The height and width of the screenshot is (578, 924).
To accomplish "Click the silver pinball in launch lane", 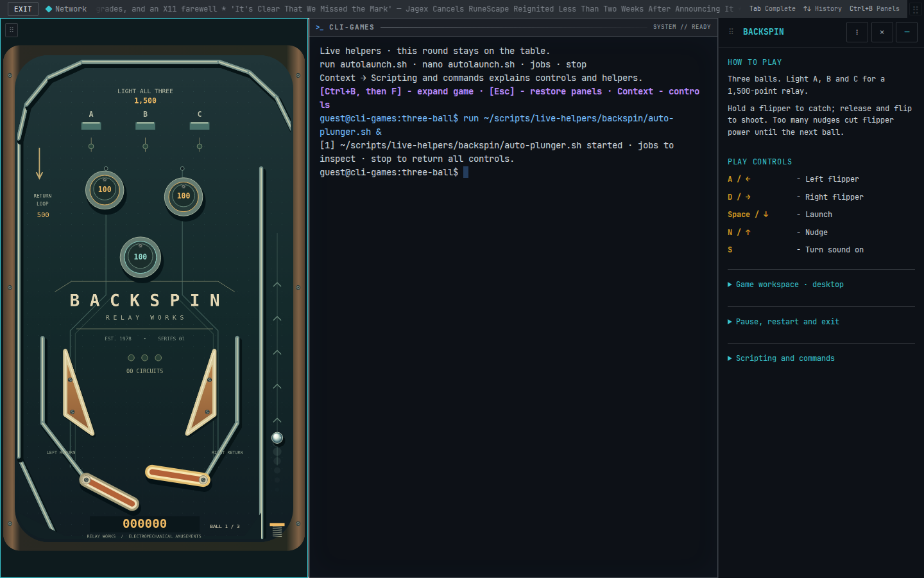I will [x=277, y=438].
